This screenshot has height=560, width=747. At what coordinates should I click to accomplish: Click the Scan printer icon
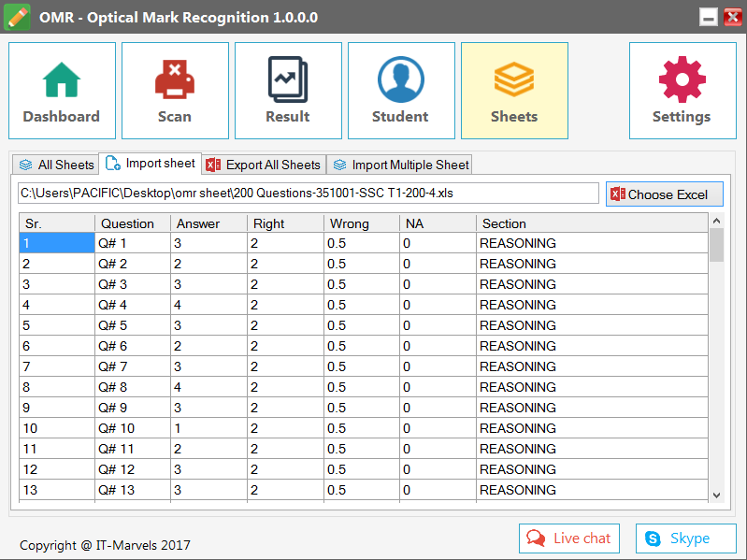pos(175,79)
